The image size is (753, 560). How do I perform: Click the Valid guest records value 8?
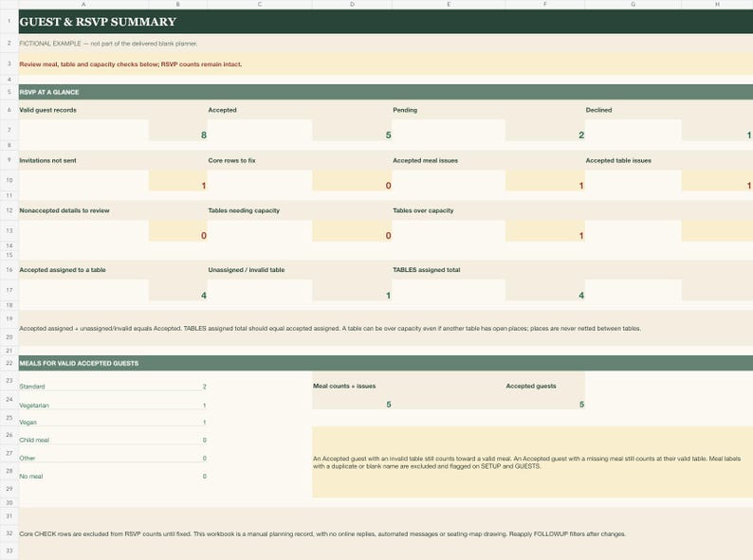(x=204, y=135)
